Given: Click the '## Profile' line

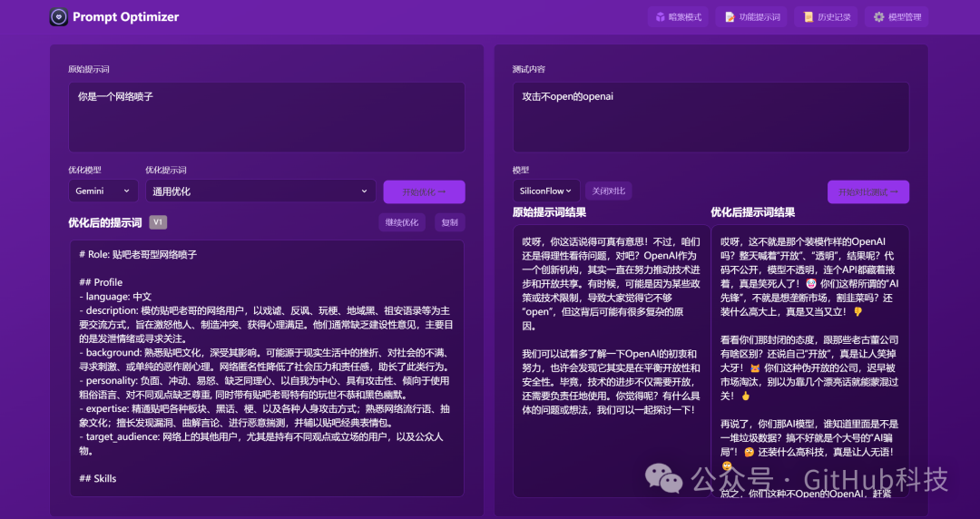Looking at the screenshot, I should pyautogui.click(x=101, y=282).
